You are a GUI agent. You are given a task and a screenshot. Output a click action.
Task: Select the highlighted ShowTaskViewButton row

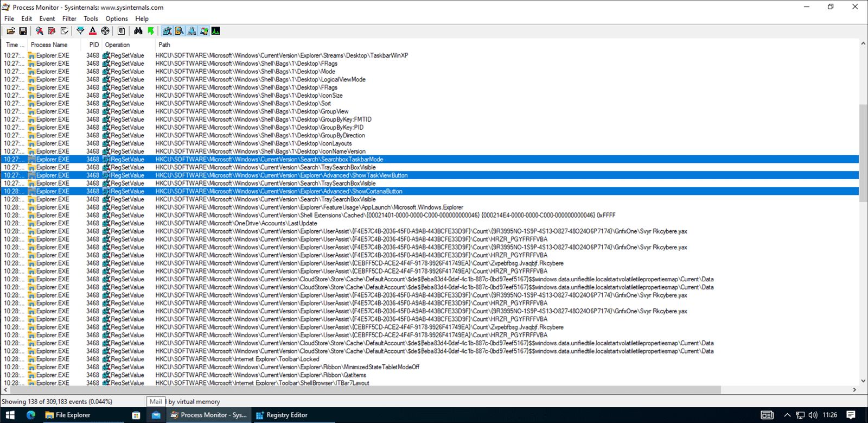[x=431, y=175]
